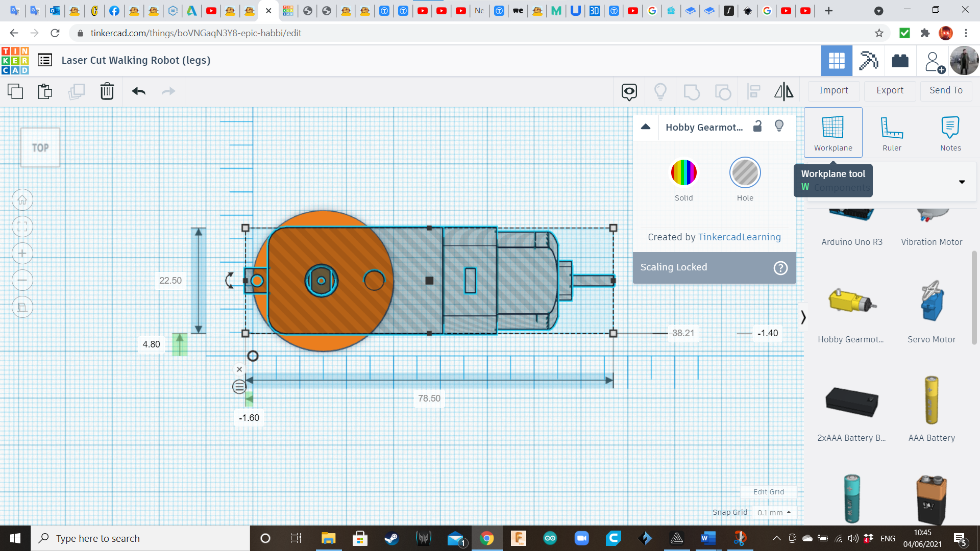Viewport: 980px width, 551px height.
Task: Open the Export menu
Action: 889,90
